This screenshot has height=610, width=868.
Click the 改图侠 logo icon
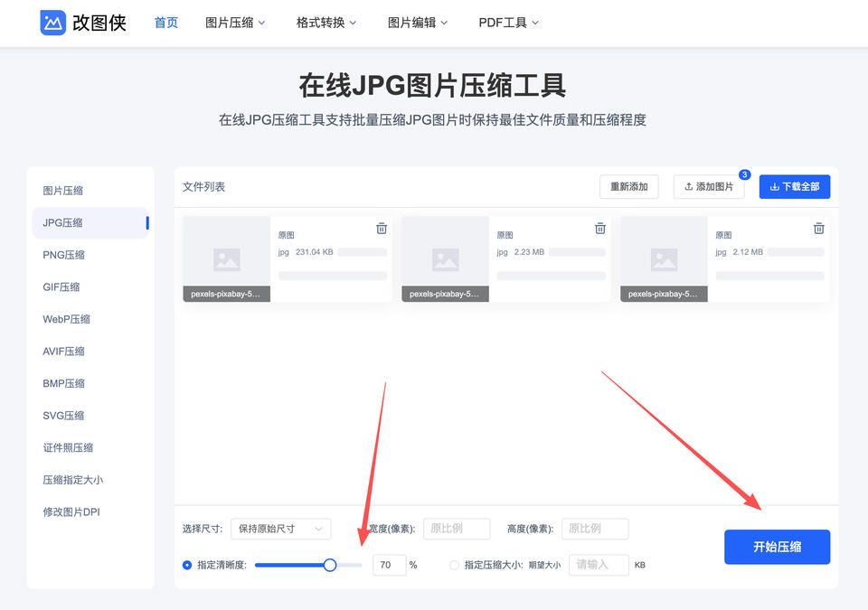tap(53, 23)
